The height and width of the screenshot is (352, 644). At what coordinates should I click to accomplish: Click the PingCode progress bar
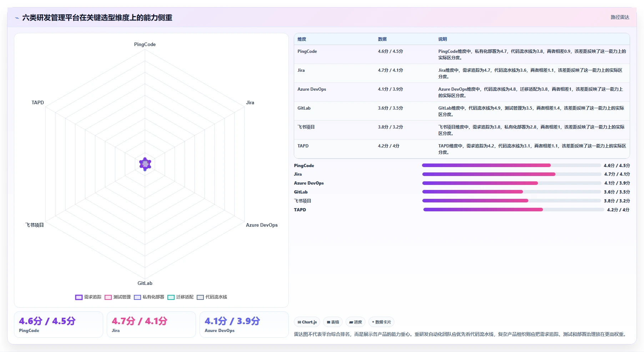coord(511,165)
